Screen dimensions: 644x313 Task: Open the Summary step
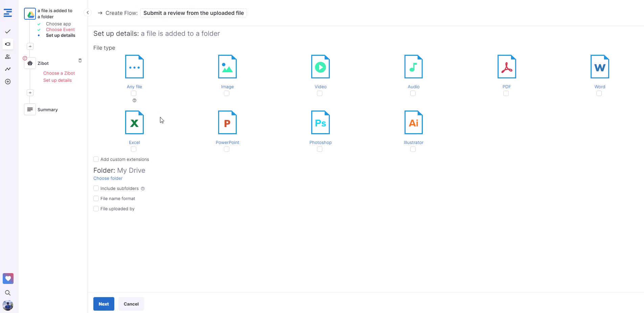[47, 110]
